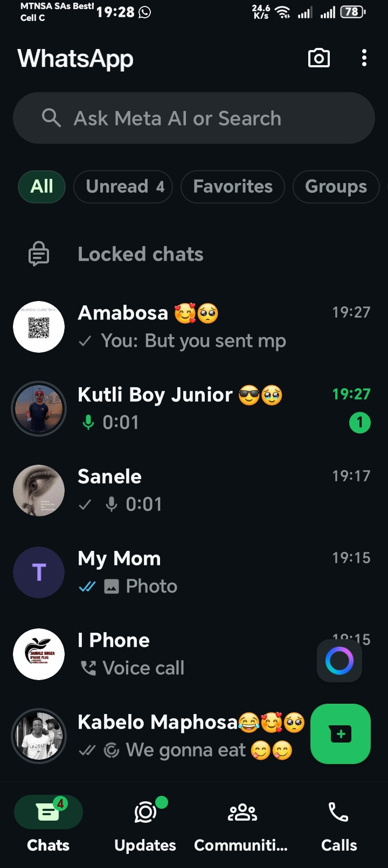The height and width of the screenshot is (868, 388).
Task: Open Locked chats
Action: click(x=140, y=254)
